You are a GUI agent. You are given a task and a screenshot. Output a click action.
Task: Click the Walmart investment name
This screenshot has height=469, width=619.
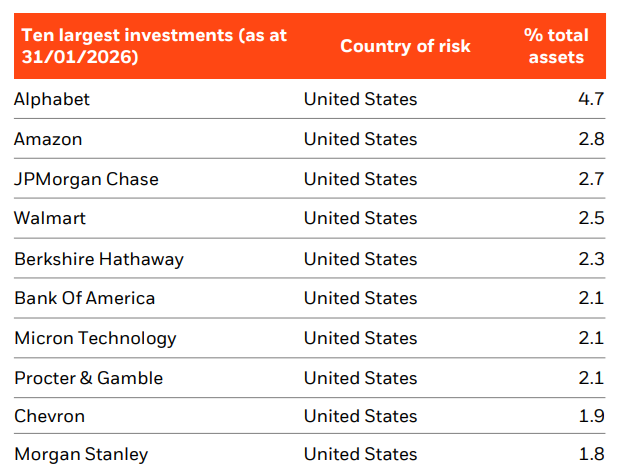[50, 218]
